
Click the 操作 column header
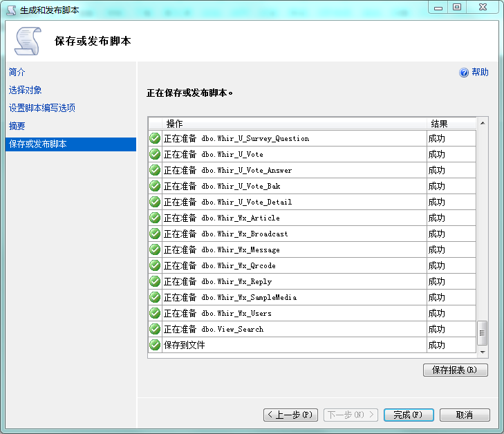click(x=175, y=124)
